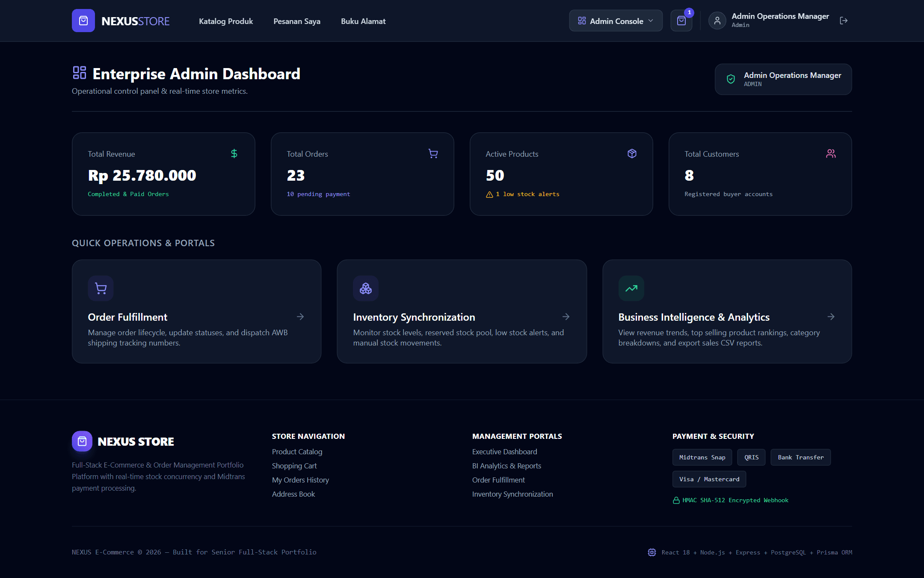
Task: Click the Business Intelligence trend icon tile
Action: click(x=631, y=288)
